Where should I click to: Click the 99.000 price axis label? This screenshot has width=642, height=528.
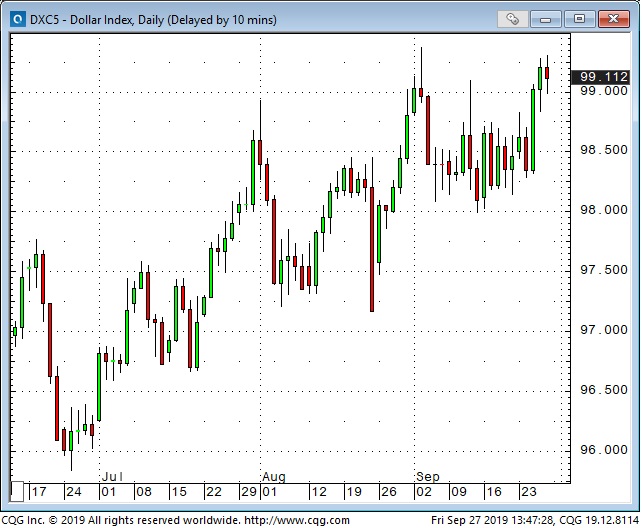[604, 90]
